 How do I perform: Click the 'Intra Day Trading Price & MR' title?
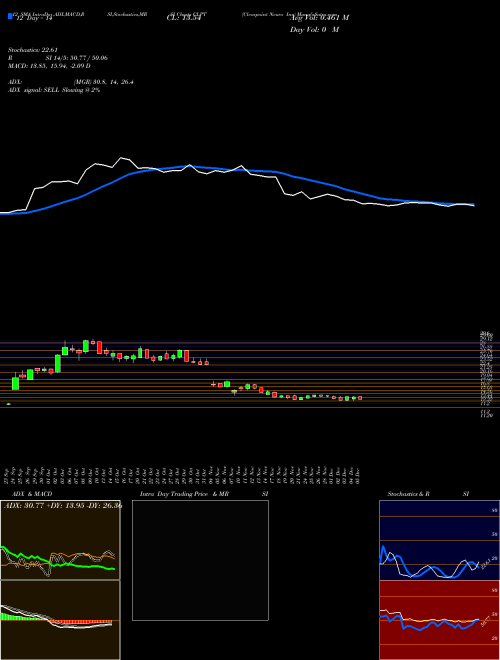pyautogui.click(x=184, y=494)
